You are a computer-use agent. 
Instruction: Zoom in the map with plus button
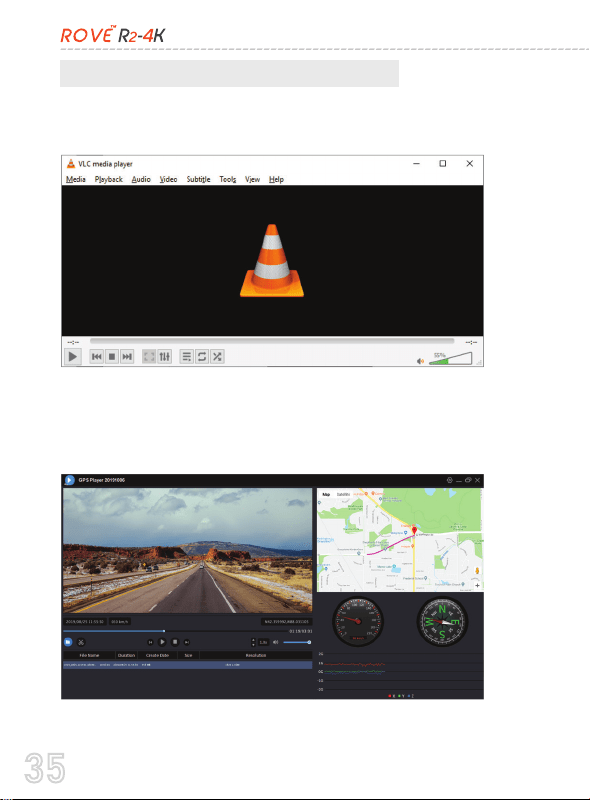(x=477, y=586)
